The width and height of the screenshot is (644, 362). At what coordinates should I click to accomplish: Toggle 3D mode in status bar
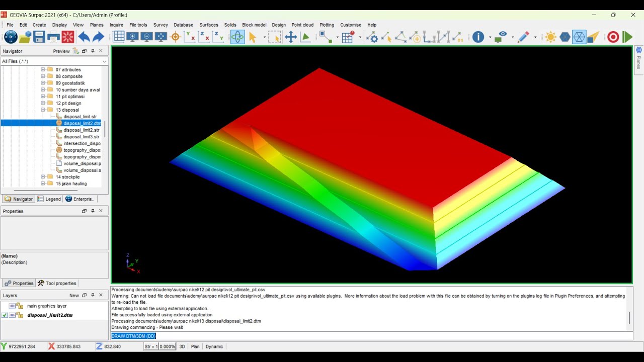[182, 346]
